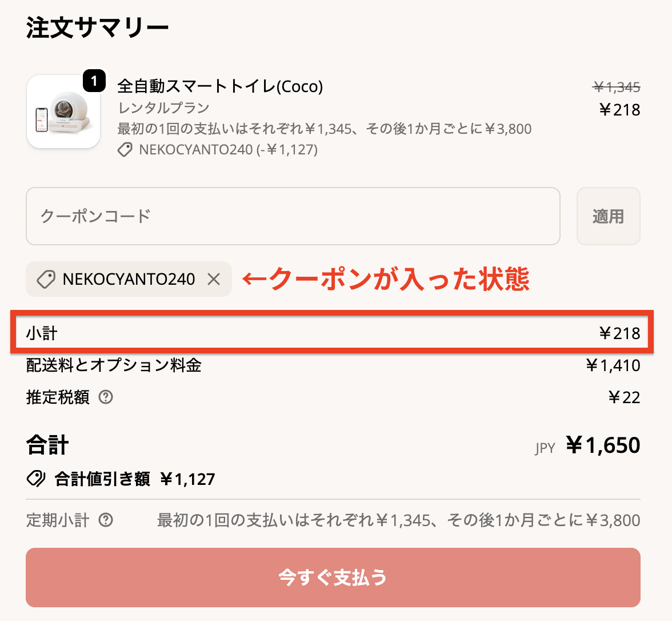672x621 pixels.
Task: Click the tag icon in the coupon chip
Action: (x=46, y=279)
